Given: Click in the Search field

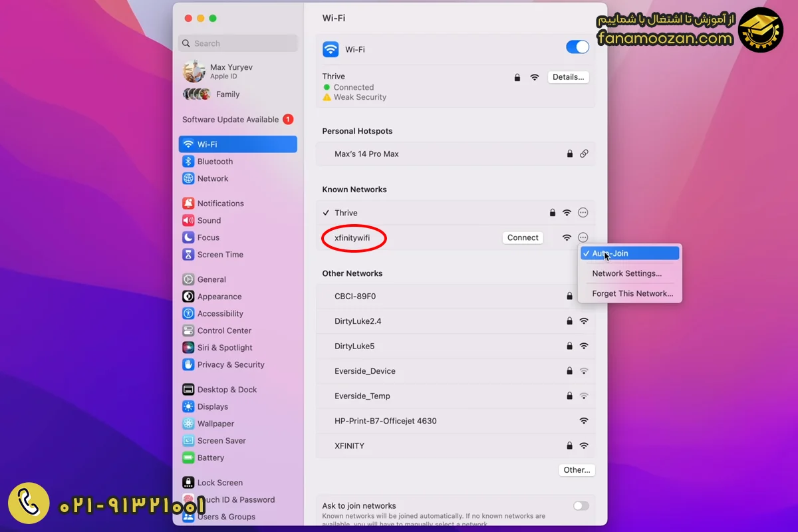Looking at the screenshot, I should click(237, 43).
